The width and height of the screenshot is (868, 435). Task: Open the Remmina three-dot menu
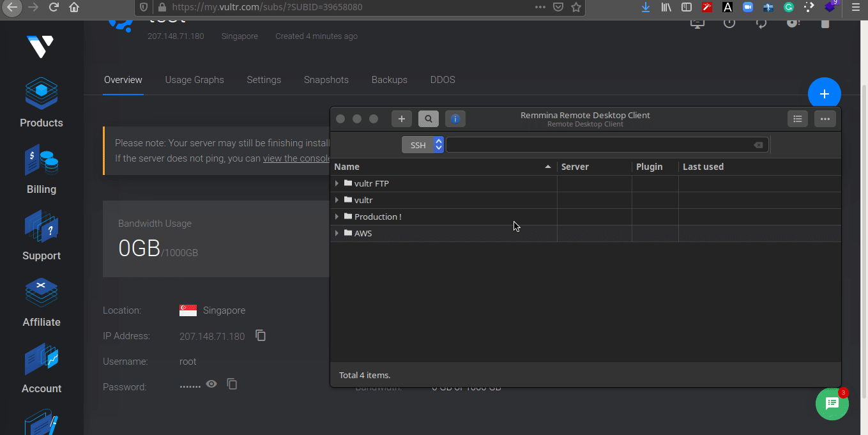tap(825, 119)
